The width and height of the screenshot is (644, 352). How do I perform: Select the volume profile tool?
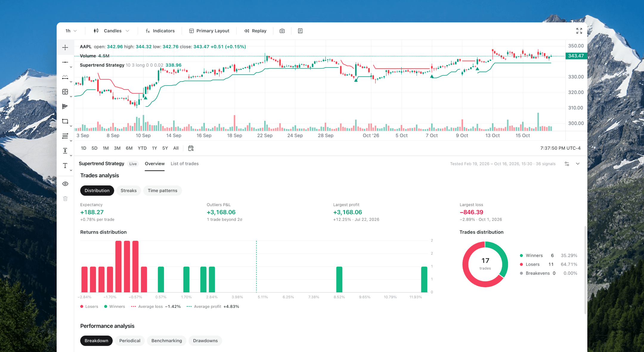tap(65, 106)
